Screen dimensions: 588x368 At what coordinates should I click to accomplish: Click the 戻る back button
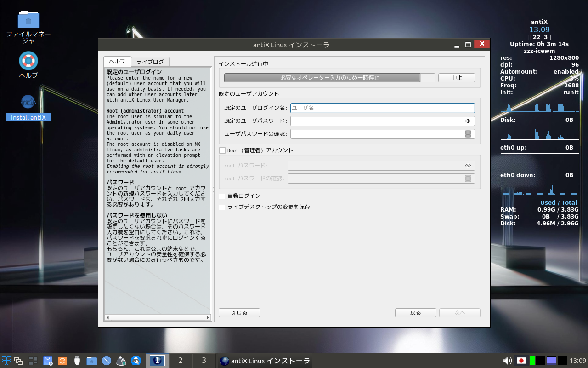pyautogui.click(x=416, y=313)
